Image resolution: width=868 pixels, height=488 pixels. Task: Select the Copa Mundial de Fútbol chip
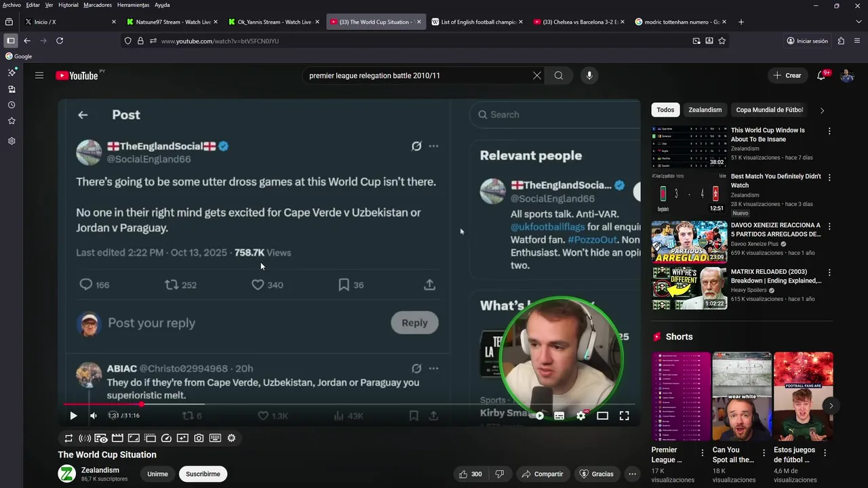click(770, 110)
